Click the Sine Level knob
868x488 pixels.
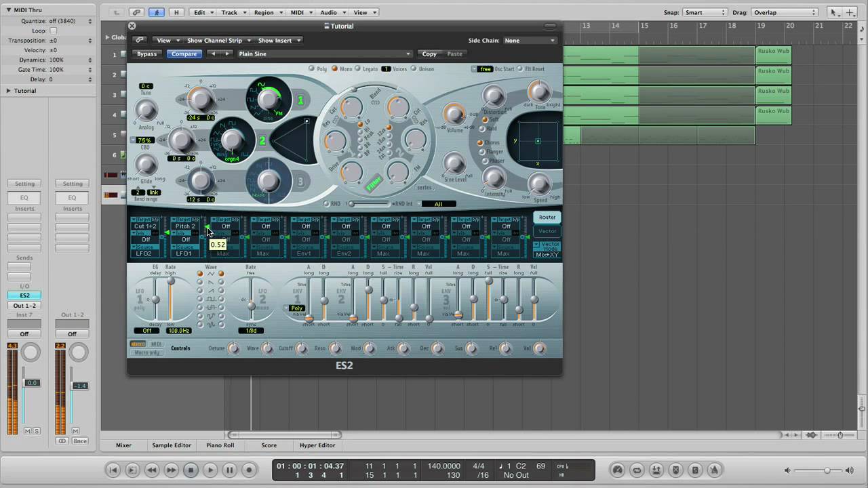[454, 163]
